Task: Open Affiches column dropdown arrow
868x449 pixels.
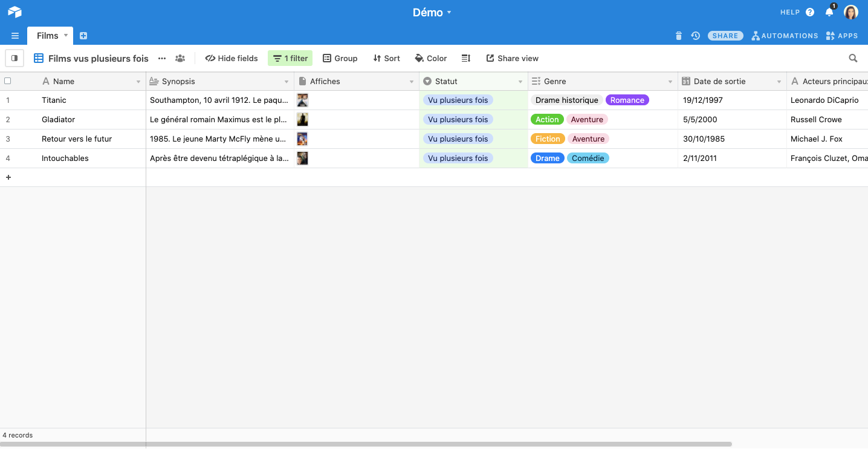Action: click(x=412, y=82)
